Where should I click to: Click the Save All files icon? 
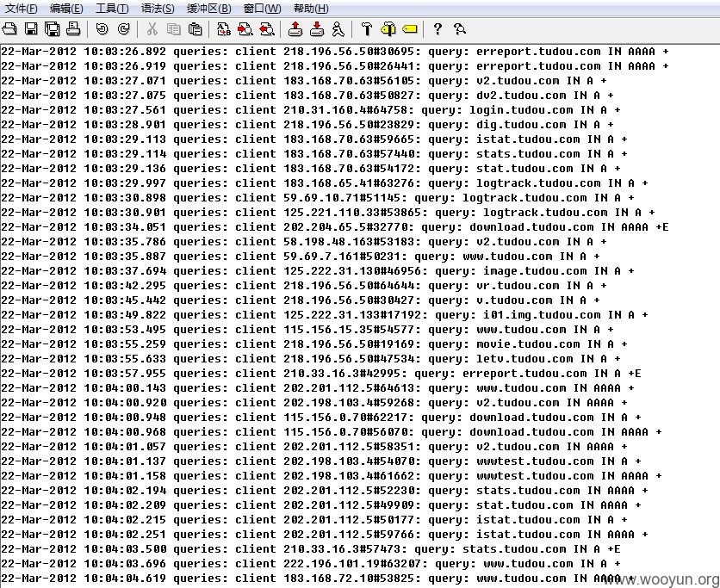click(53, 29)
